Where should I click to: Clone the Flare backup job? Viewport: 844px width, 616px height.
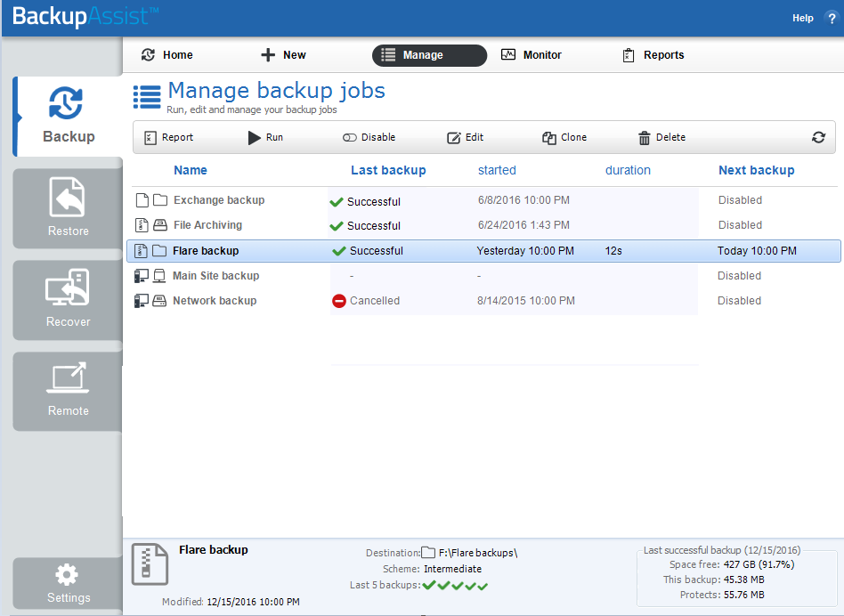[564, 137]
